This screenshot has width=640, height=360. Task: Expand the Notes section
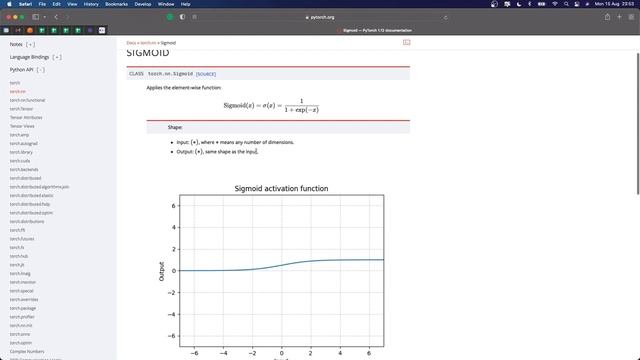30,44
